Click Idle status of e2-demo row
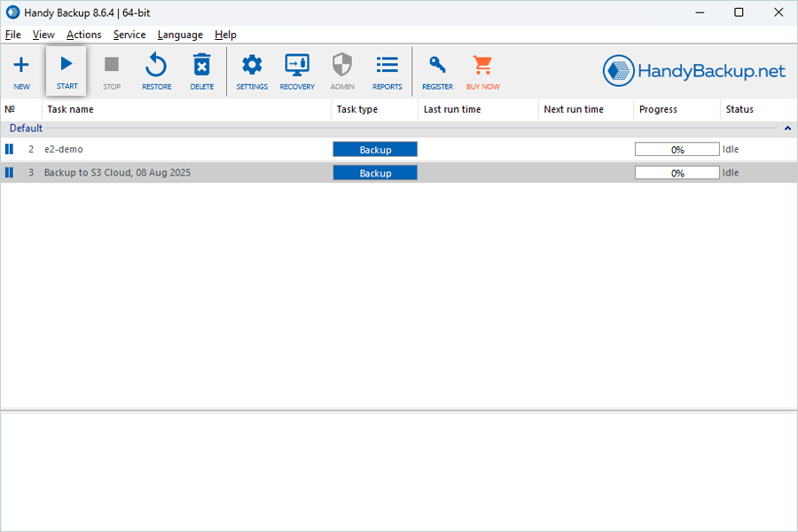Viewport: 798px width, 532px height. point(731,149)
